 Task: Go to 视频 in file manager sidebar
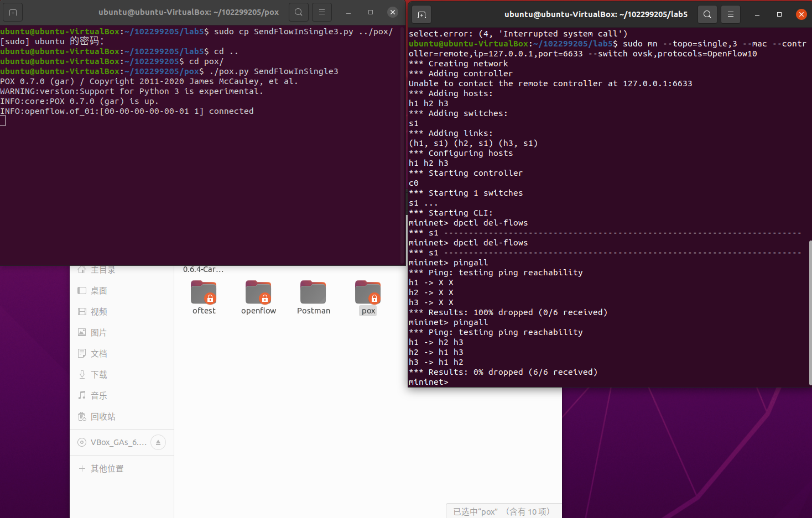pos(122,311)
